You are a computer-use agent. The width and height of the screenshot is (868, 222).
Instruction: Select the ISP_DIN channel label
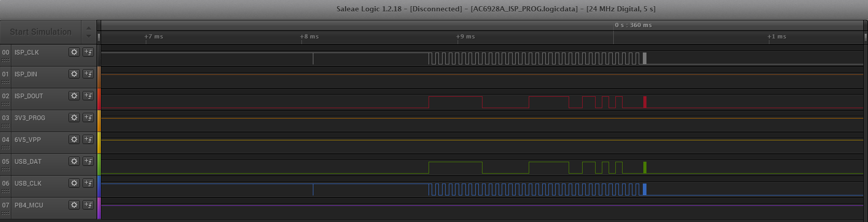coord(26,74)
